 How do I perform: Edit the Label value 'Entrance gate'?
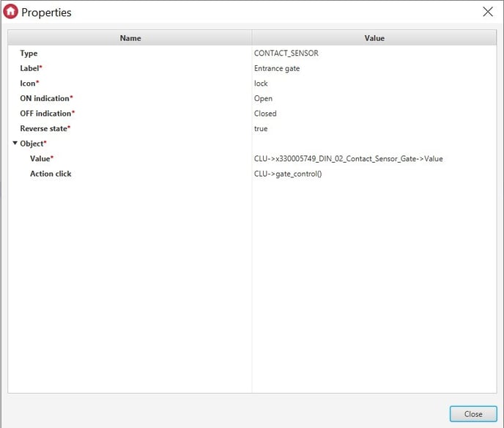coord(277,68)
